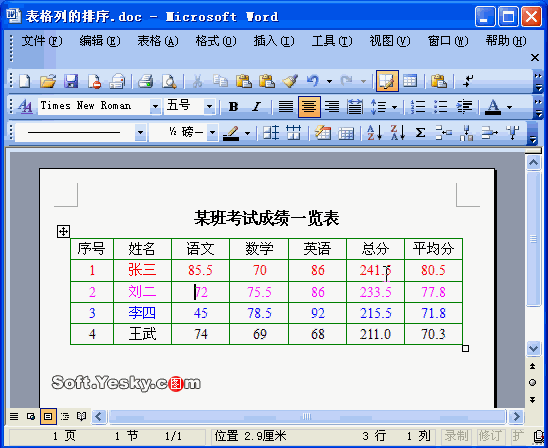This screenshot has height=448, width=548.
Task: Click the Select Browse Object circle button
Action: (x=533, y=383)
